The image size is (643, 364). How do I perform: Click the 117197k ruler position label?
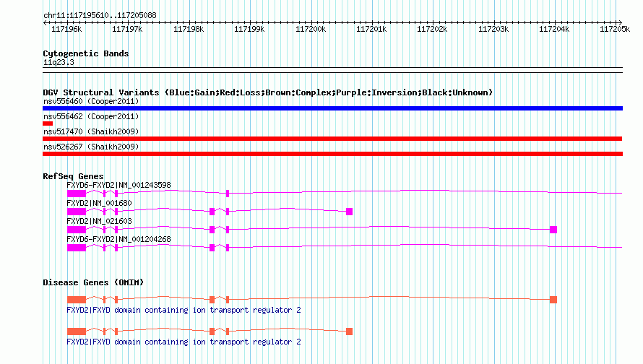[127, 29]
